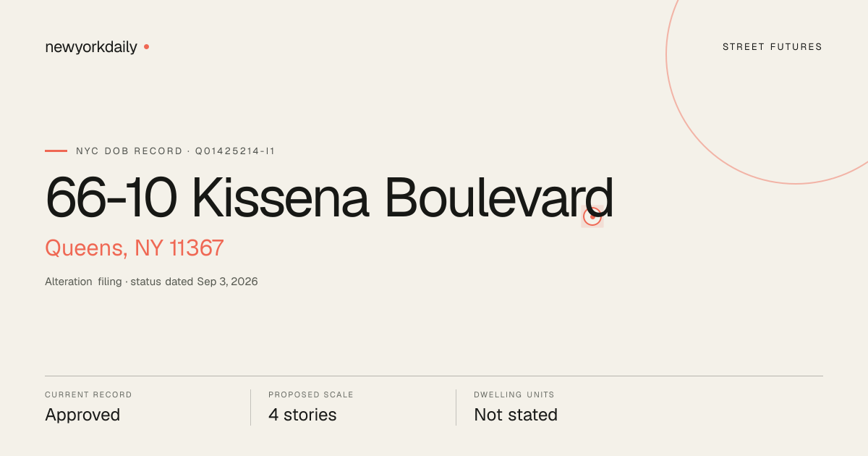This screenshot has height=456, width=868.
Task: Select the Alteration filing text
Action: pos(83,282)
